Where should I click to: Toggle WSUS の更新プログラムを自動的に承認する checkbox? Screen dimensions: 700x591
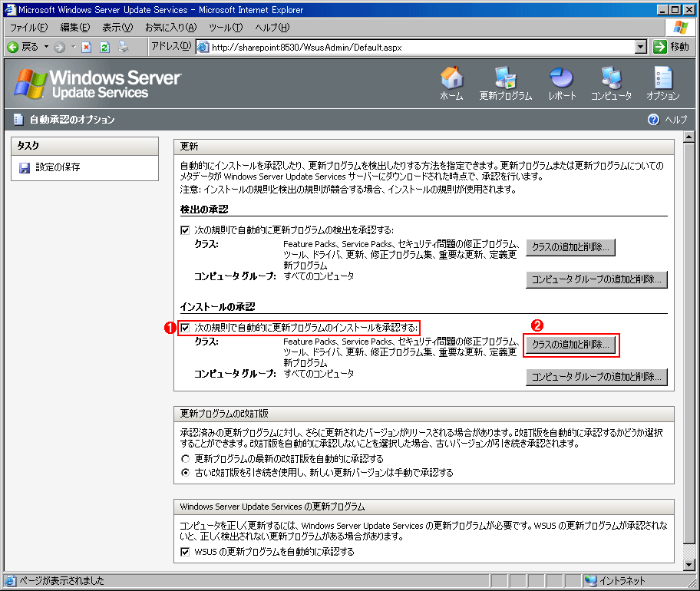185,552
